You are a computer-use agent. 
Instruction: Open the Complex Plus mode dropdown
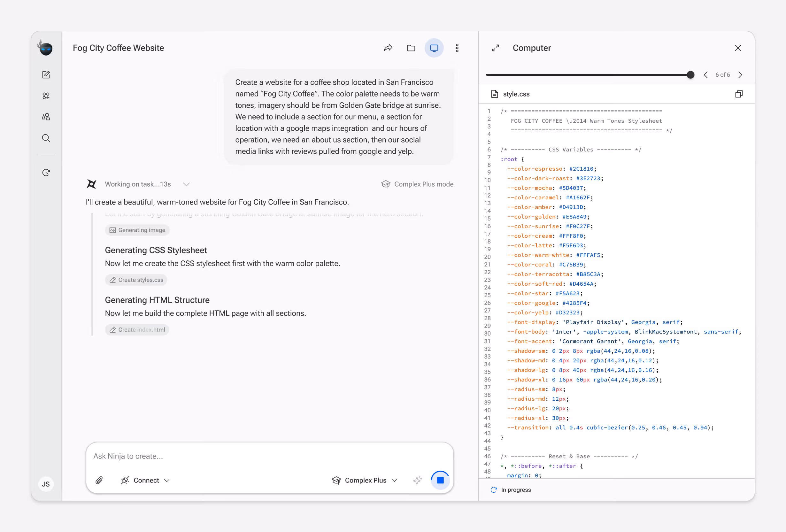(365, 480)
